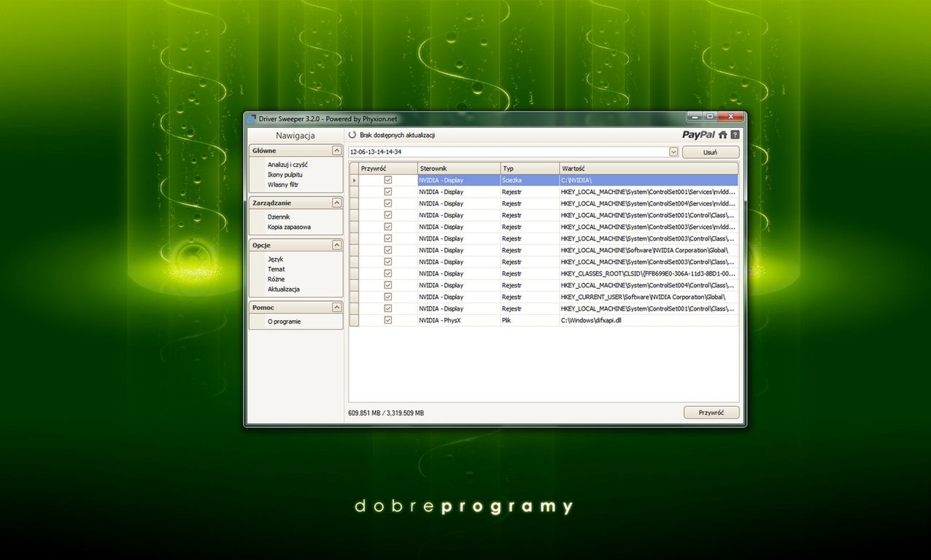Sort by Sterownik column header
Viewport: 931px width, 560px height.
[x=459, y=168]
